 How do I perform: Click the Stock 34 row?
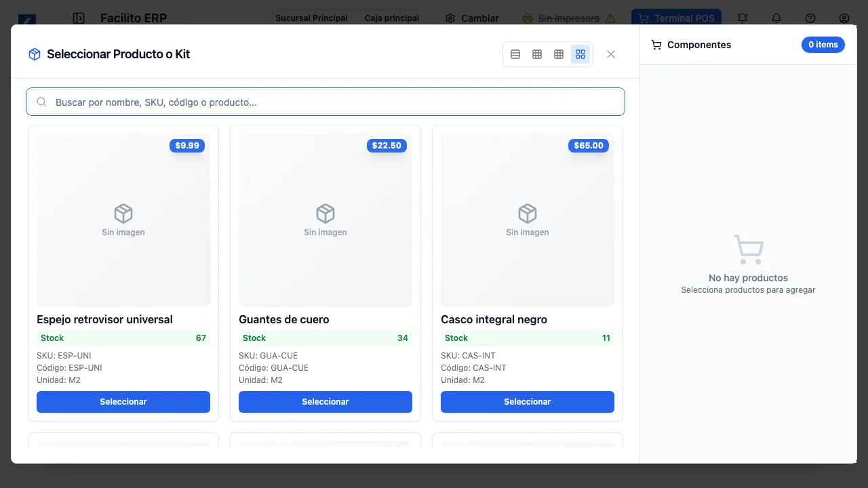pyautogui.click(x=325, y=338)
